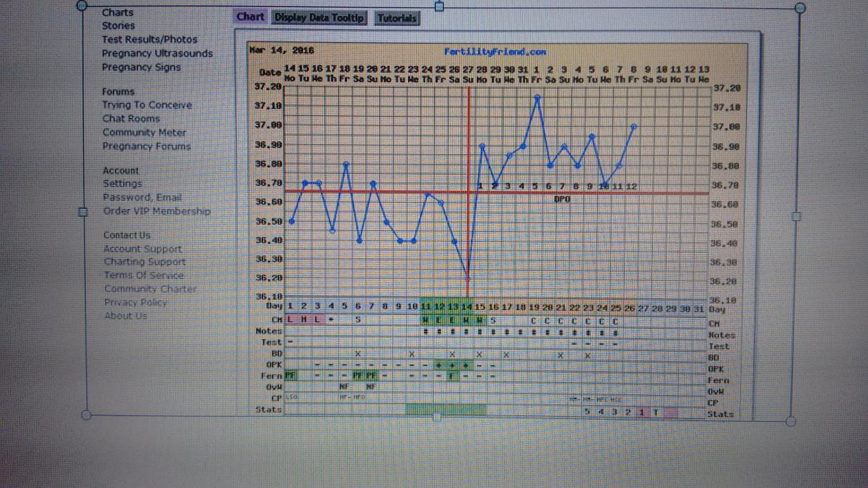Open the Trying To Conceive forum
Image resolution: width=868 pixels, height=488 pixels.
pos(147,106)
